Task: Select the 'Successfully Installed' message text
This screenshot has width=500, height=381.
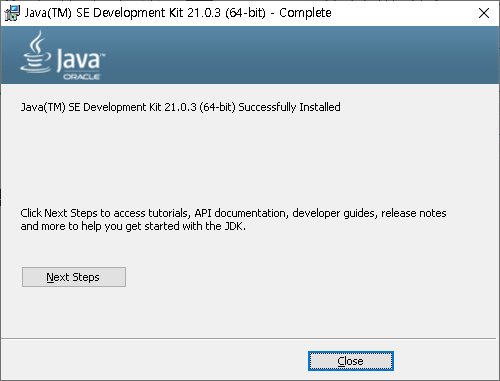Action: click(180, 107)
